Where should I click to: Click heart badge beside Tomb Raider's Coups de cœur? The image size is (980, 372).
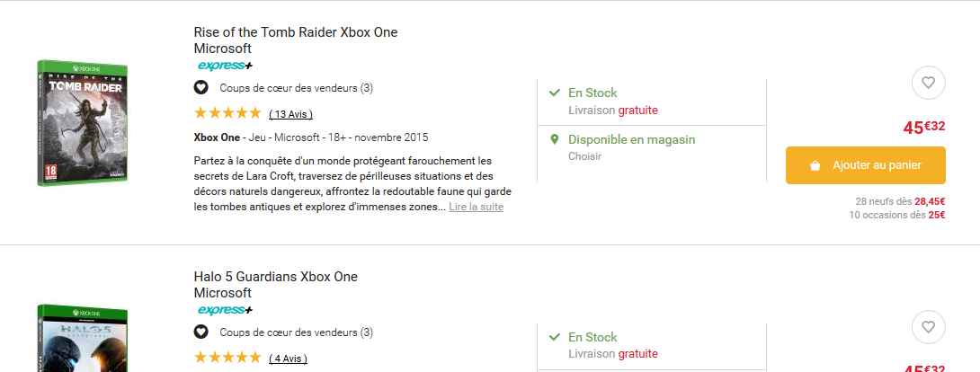(201, 88)
